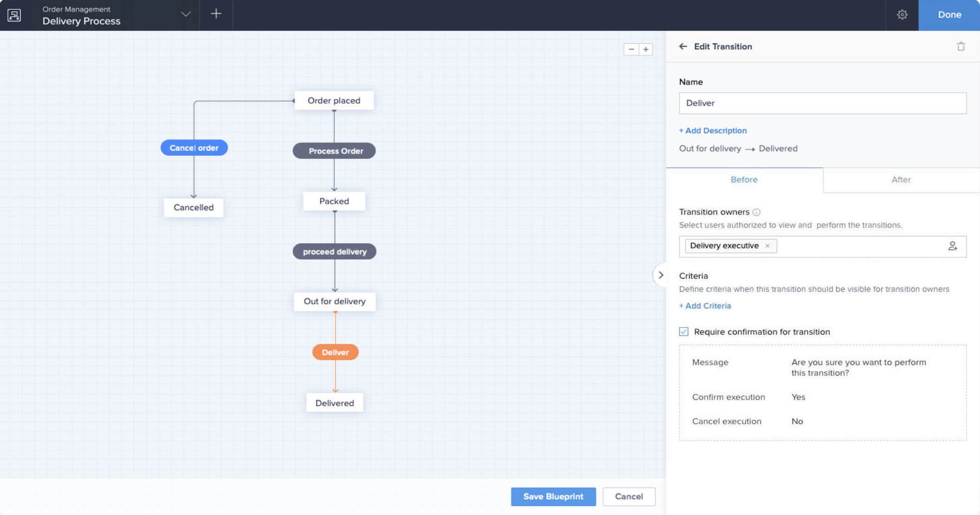Click the plus icon to add new blueprint
The width and height of the screenshot is (980, 515).
point(216,14)
